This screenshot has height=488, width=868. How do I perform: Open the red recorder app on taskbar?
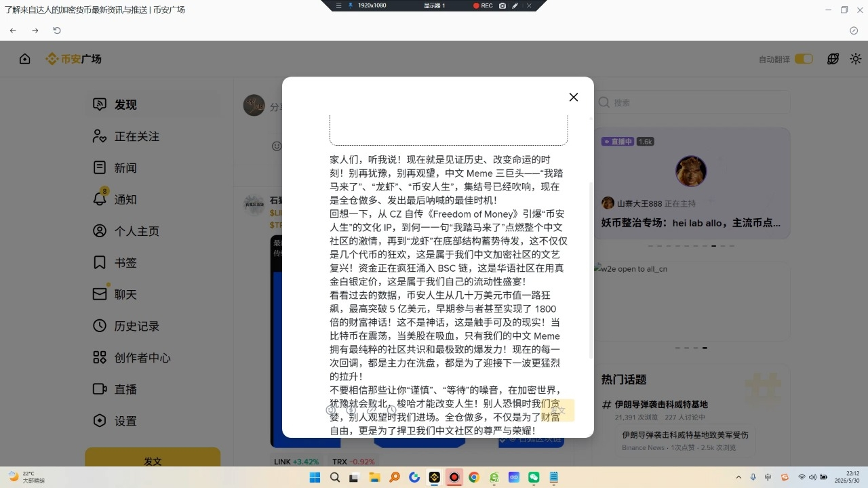(x=454, y=477)
